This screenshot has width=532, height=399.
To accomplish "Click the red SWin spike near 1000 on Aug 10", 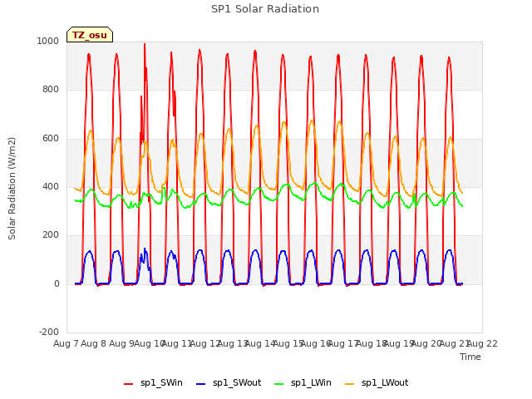I will click(145, 46).
